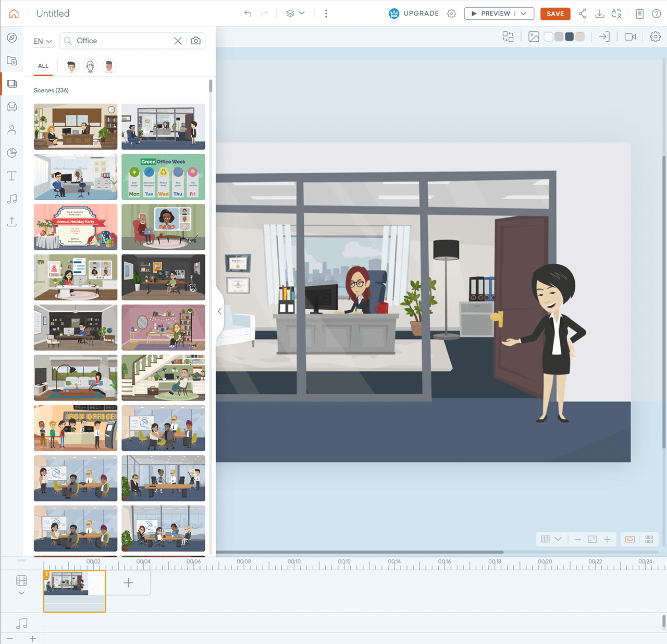The height and width of the screenshot is (644, 667).
Task: Zoom in the timeline with plus
Action: click(32, 639)
